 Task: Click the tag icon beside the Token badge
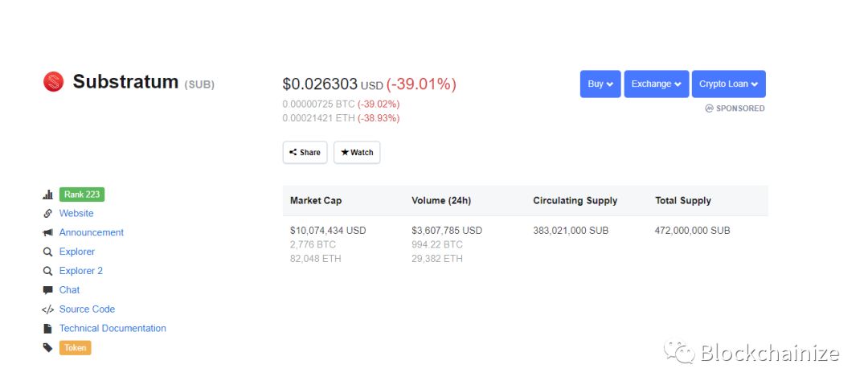pos(47,348)
